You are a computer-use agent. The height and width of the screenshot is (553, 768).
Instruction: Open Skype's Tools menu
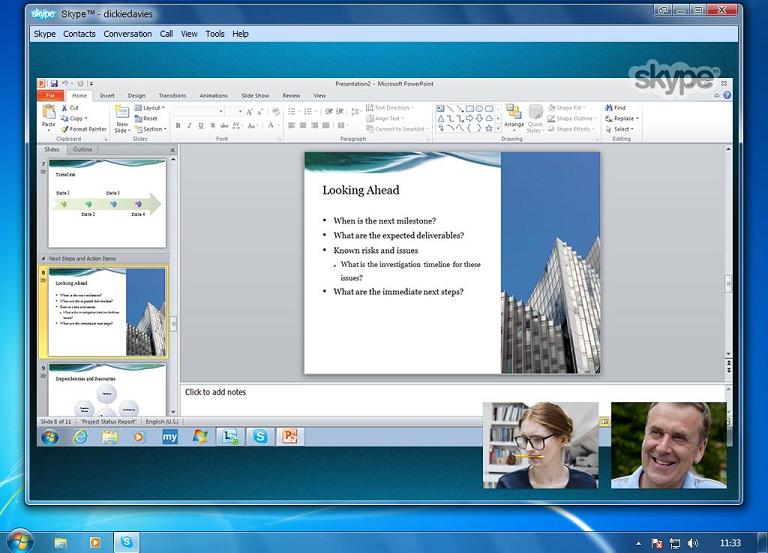pos(215,34)
